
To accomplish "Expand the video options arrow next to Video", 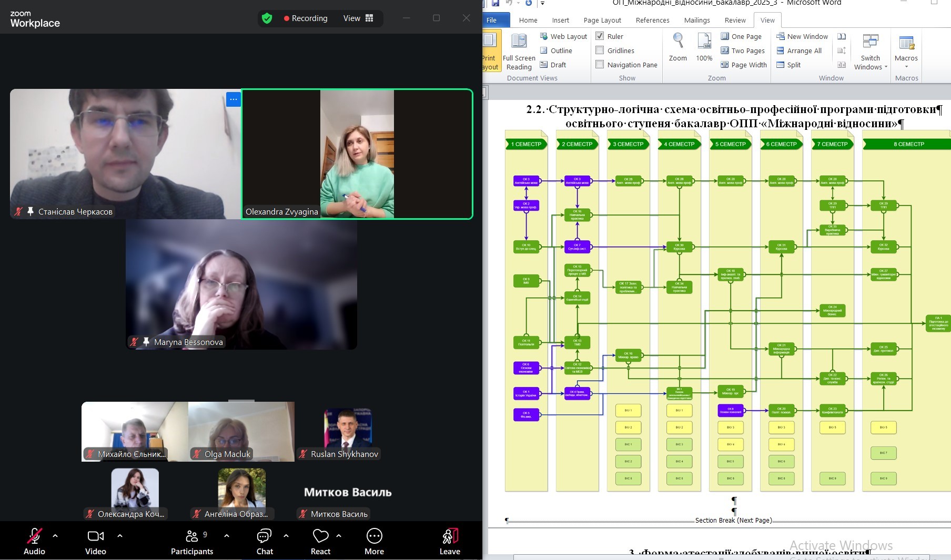I will click(120, 536).
